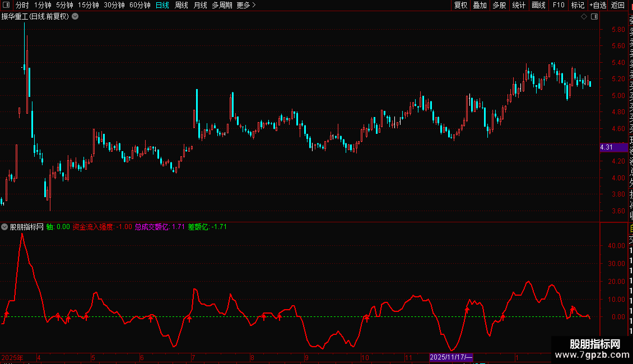Click the 5.80 price axis label
The width and height of the screenshot is (633, 364).
(618, 30)
